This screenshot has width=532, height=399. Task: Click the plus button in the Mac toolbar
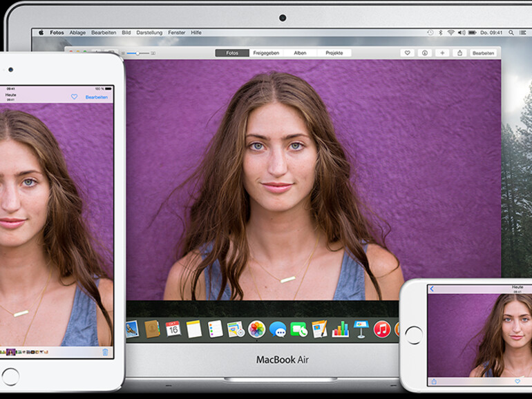tap(442, 53)
